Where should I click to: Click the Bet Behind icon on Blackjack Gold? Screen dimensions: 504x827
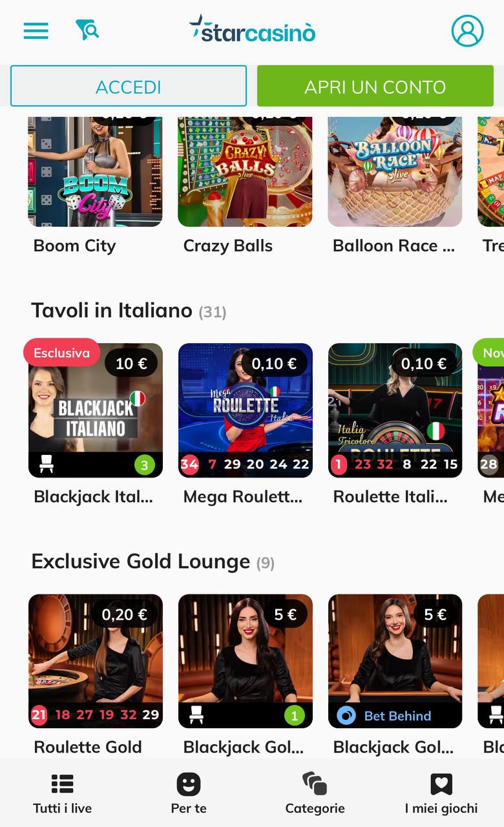pyautogui.click(x=347, y=716)
